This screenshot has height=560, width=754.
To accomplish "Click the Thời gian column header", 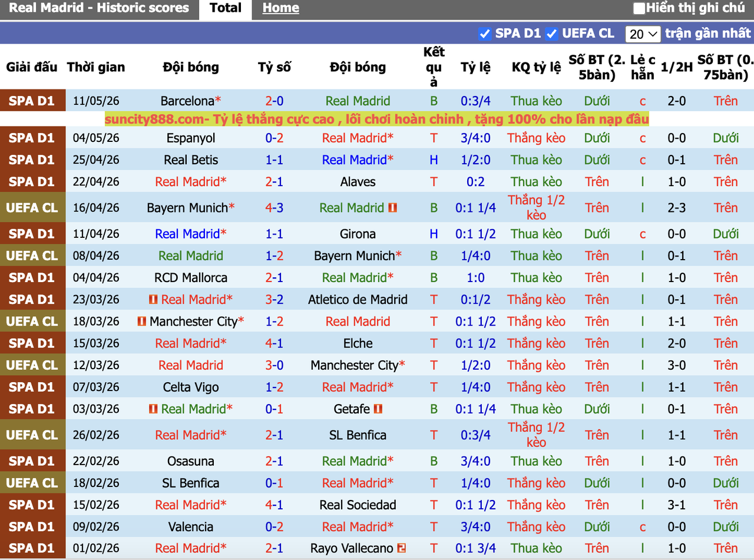I will pos(96,67).
